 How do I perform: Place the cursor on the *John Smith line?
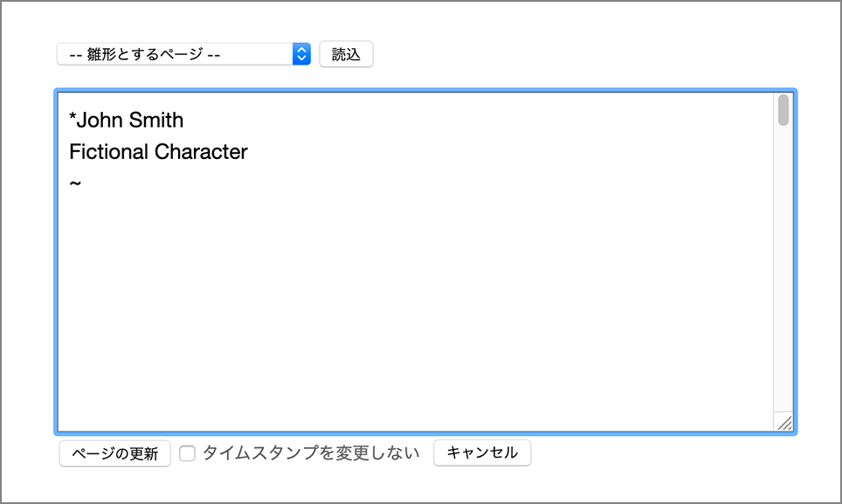point(127,120)
